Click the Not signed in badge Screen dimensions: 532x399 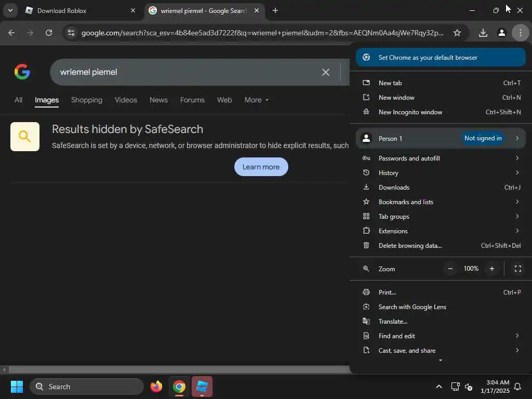pos(483,138)
